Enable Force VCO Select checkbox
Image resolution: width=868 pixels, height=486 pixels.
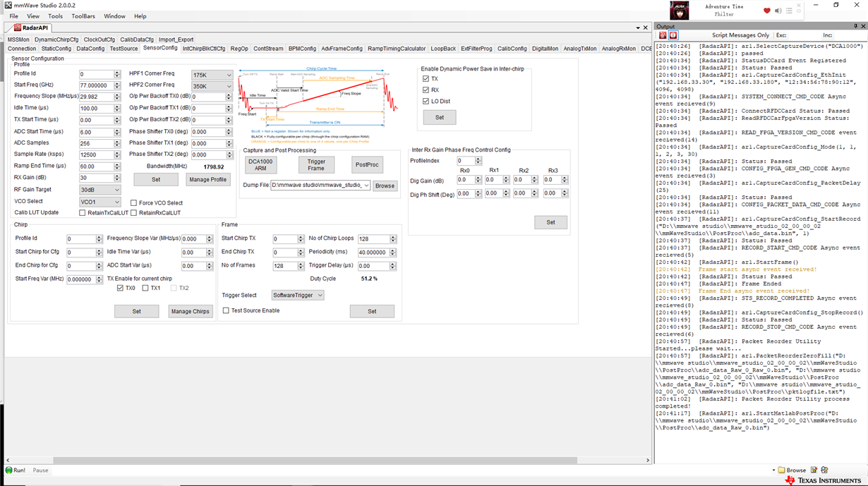tap(133, 203)
